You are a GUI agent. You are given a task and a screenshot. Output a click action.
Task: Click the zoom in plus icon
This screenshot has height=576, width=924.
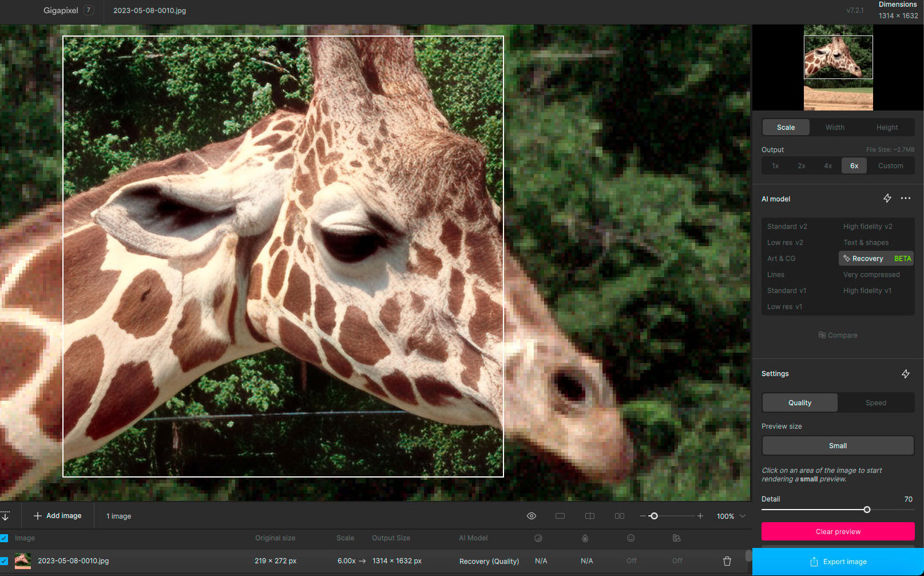[x=700, y=516]
